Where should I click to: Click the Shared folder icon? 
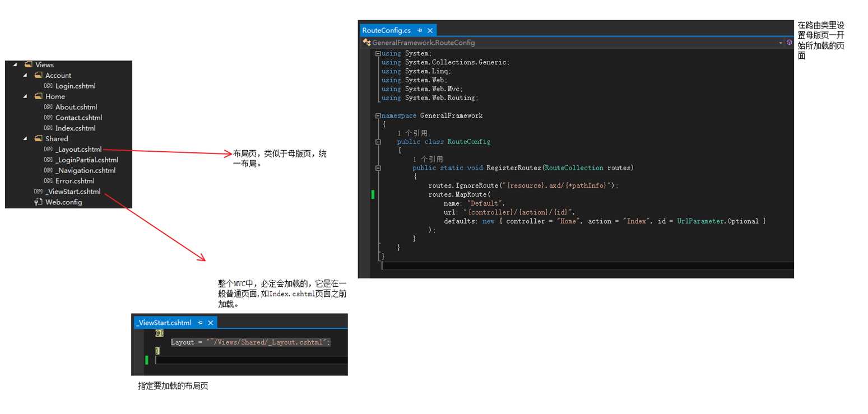pos(38,138)
